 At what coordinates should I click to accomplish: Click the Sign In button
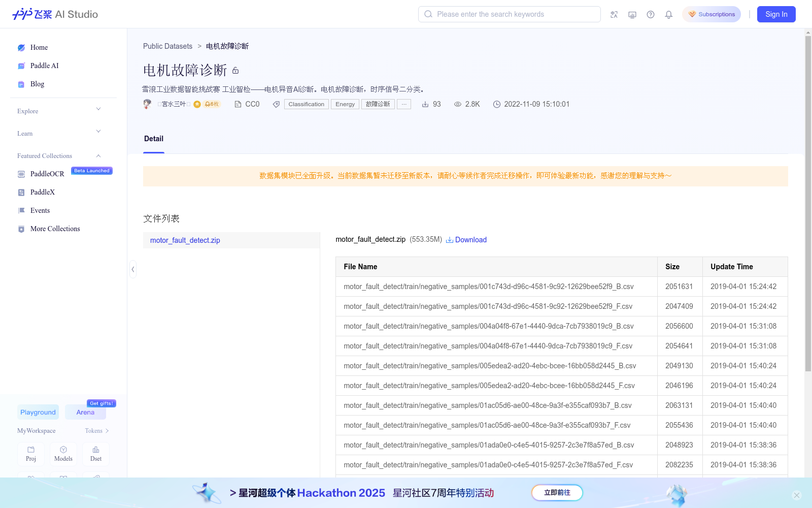click(x=776, y=14)
